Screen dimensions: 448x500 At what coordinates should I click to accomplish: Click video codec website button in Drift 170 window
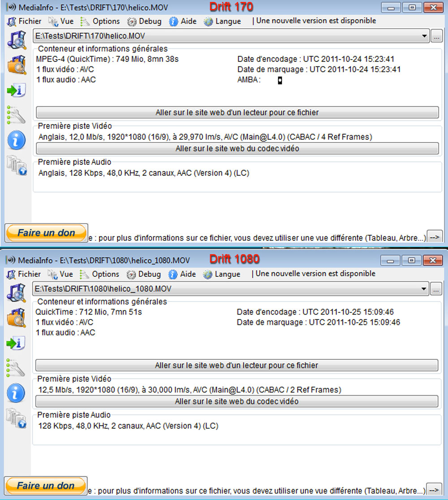coord(237,149)
